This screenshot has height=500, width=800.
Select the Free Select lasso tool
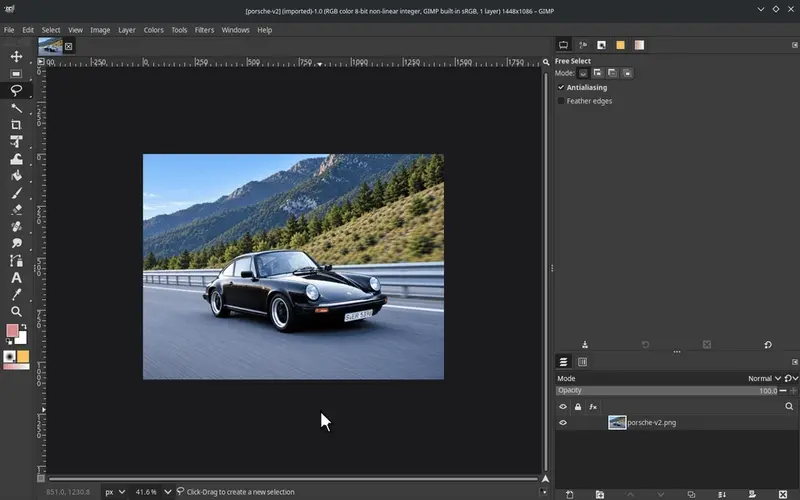[x=16, y=91]
